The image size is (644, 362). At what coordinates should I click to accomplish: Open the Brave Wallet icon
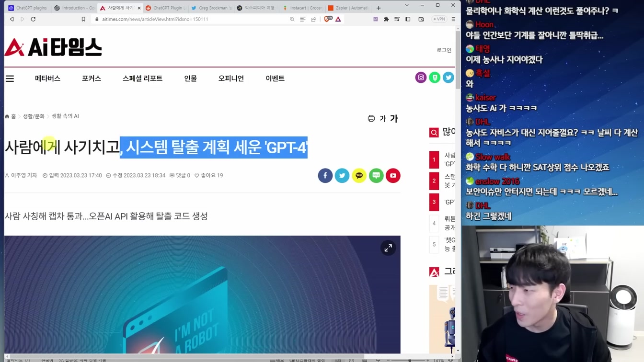421,19
